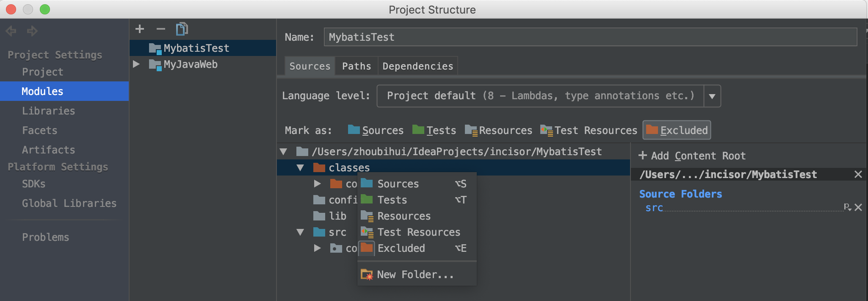Remove the /Users/.../incisor/MybatisTest content root

(x=858, y=174)
